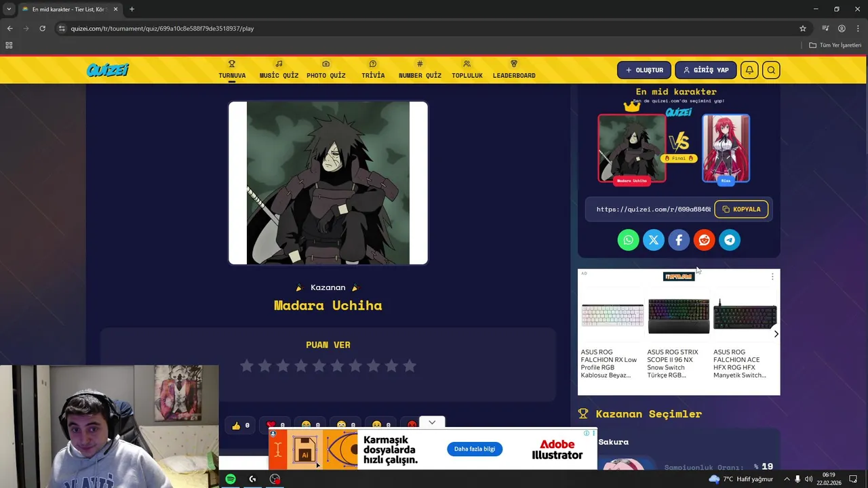Open ASUS ROG Strix Scope II product ad
This screenshot has width=868, height=488.
pos(678,335)
